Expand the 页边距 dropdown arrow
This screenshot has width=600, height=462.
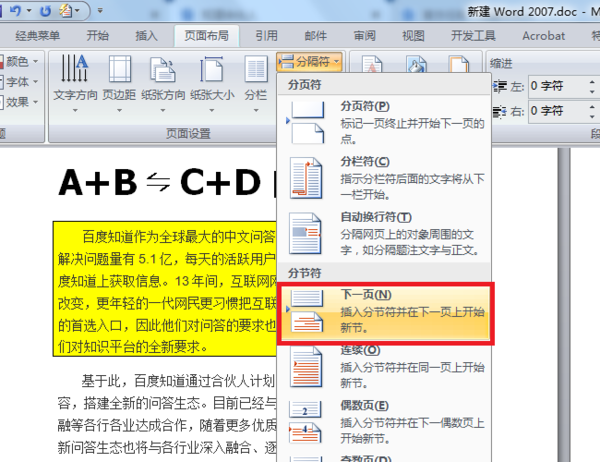[x=119, y=110]
